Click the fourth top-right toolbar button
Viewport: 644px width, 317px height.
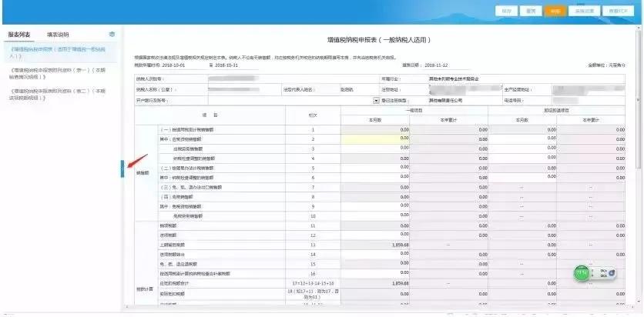(584, 12)
